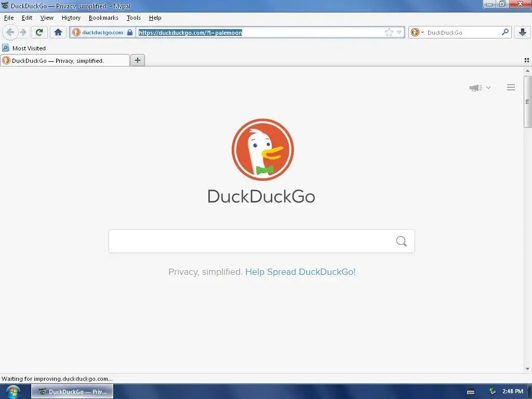
Task: Open the on-screen keyboard tray icon
Action: (471, 392)
